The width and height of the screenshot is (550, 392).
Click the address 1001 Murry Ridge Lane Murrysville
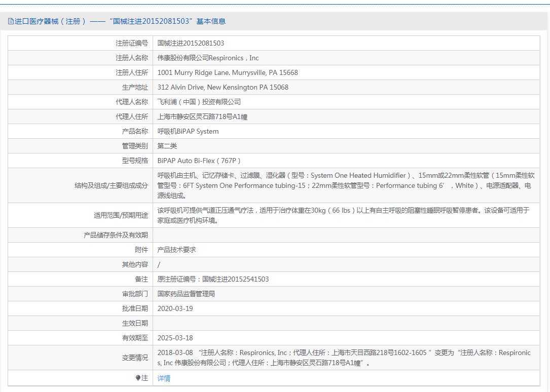[x=229, y=72]
